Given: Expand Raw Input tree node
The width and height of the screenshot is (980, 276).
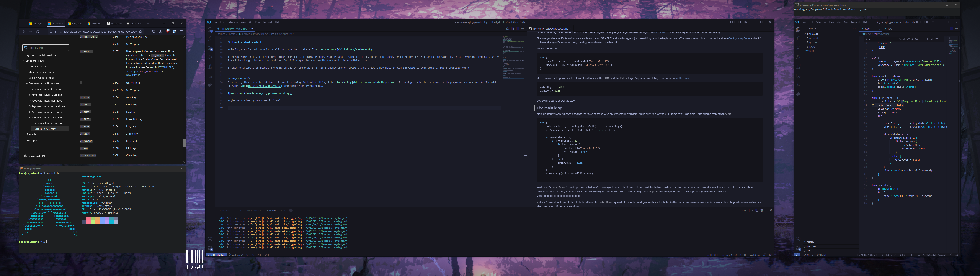Looking at the screenshot, I should click(x=24, y=140).
